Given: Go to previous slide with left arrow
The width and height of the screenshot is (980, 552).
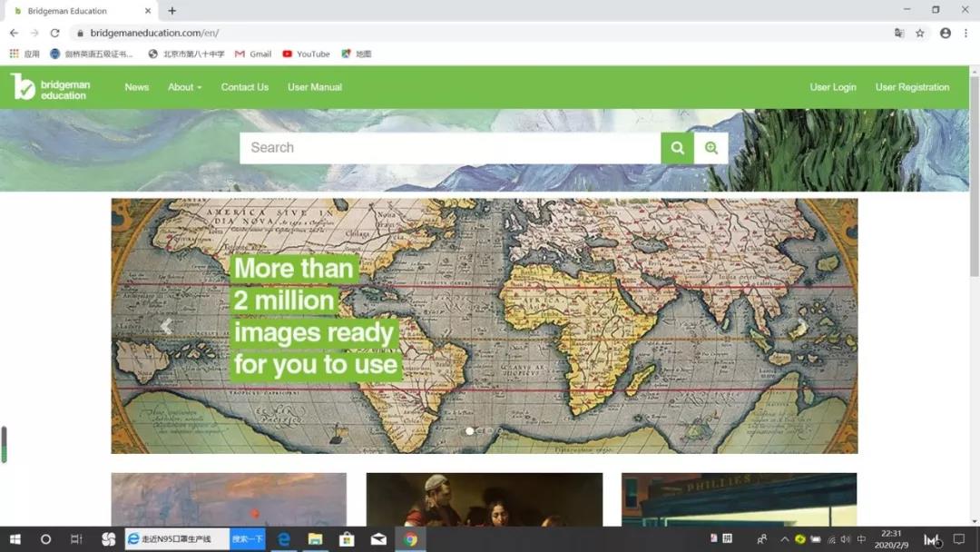Looking at the screenshot, I should tap(166, 327).
